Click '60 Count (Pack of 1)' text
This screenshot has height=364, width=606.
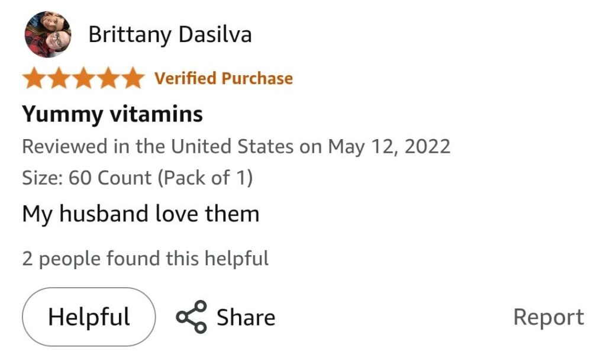(x=161, y=178)
